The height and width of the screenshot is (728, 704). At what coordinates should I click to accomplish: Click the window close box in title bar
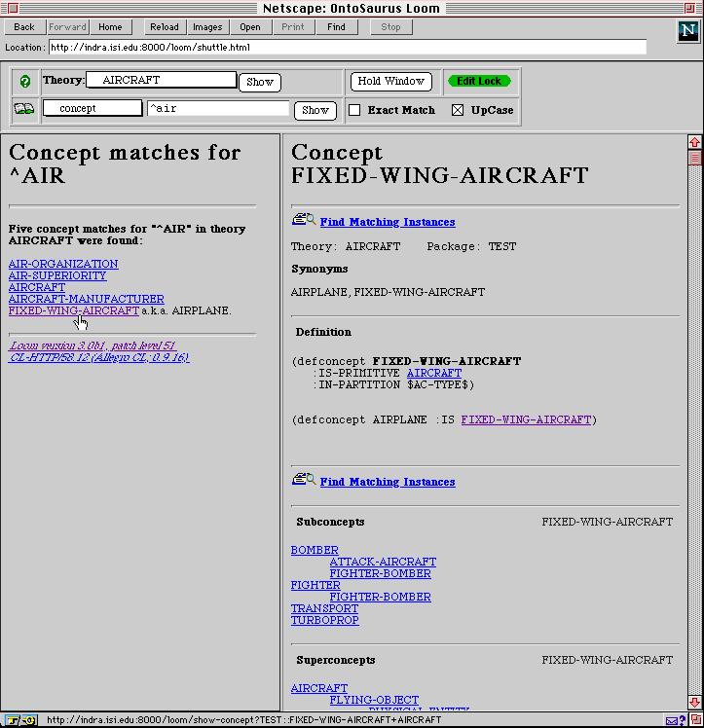click(13, 8)
